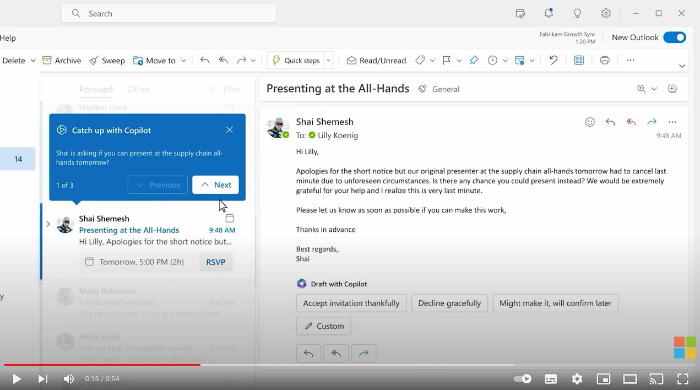
Task: Seek on the video progress bar
Action: point(350,365)
